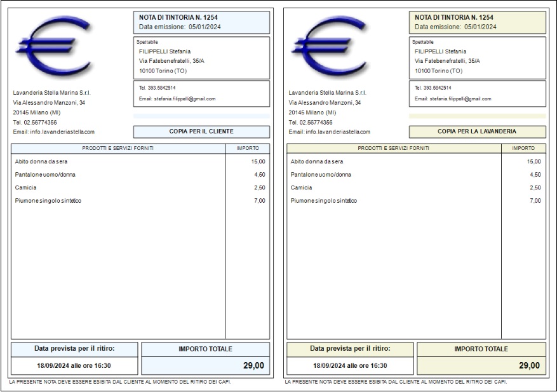Image resolution: width=557 pixels, height=392 pixels.
Task: Click customer phone 393.5842514 on laundry copy
Action: [438, 88]
